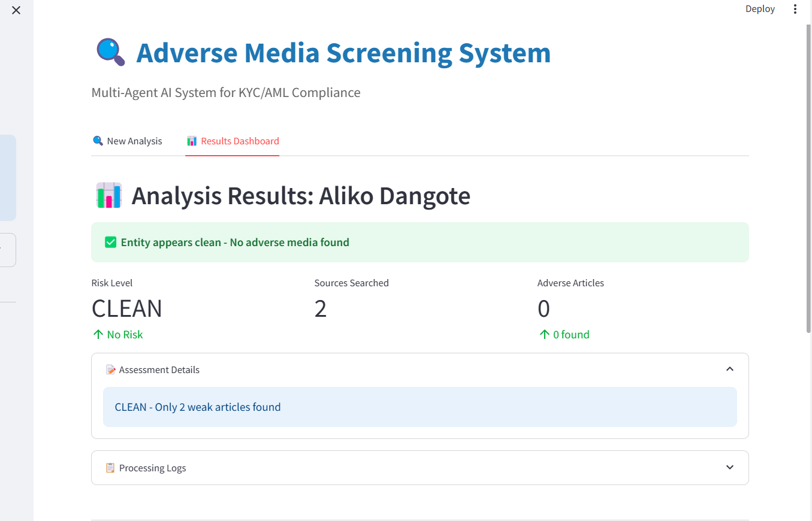Viewport: 812px width, 521px height.
Task: Collapse Assessment Details using its chevron
Action: tap(729, 369)
